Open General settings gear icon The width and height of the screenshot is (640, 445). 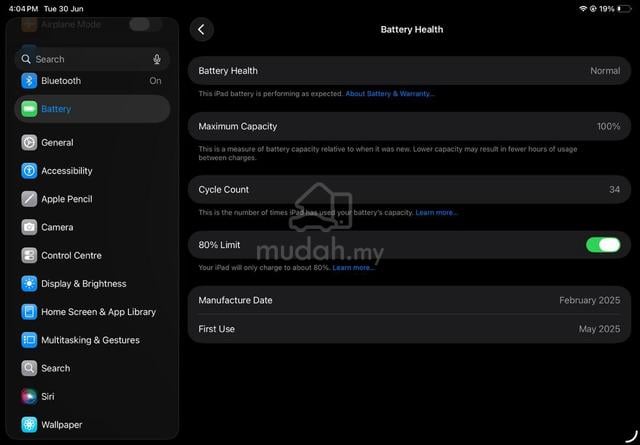click(x=29, y=142)
